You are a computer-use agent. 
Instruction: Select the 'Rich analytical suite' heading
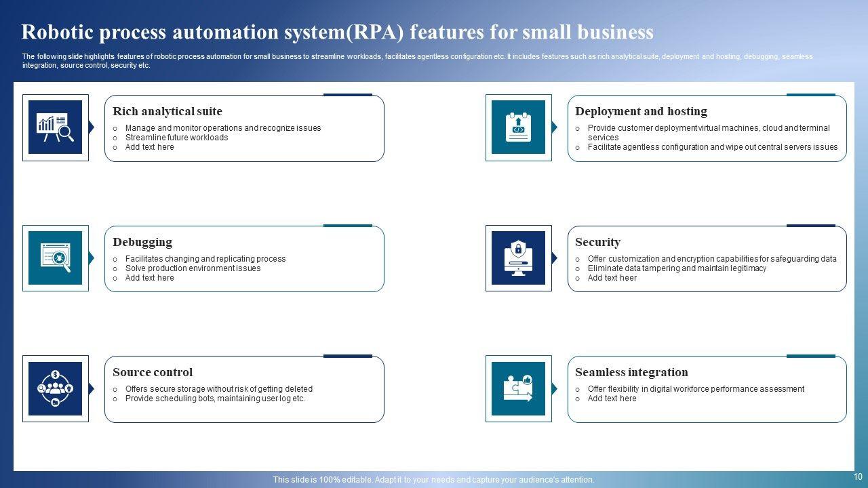pyautogui.click(x=167, y=111)
